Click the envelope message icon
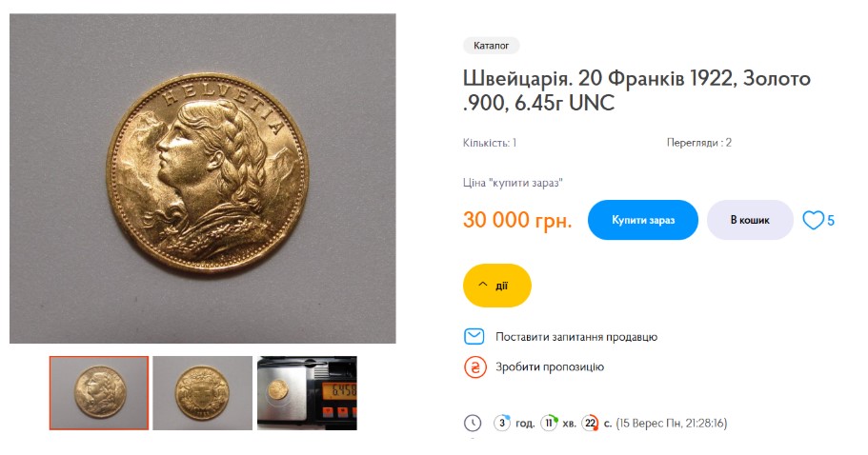This screenshot has width=868, height=455. [474, 337]
